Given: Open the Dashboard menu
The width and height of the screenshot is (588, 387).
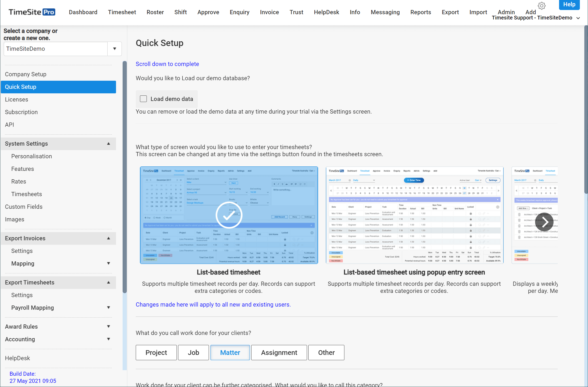Looking at the screenshot, I should (83, 12).
